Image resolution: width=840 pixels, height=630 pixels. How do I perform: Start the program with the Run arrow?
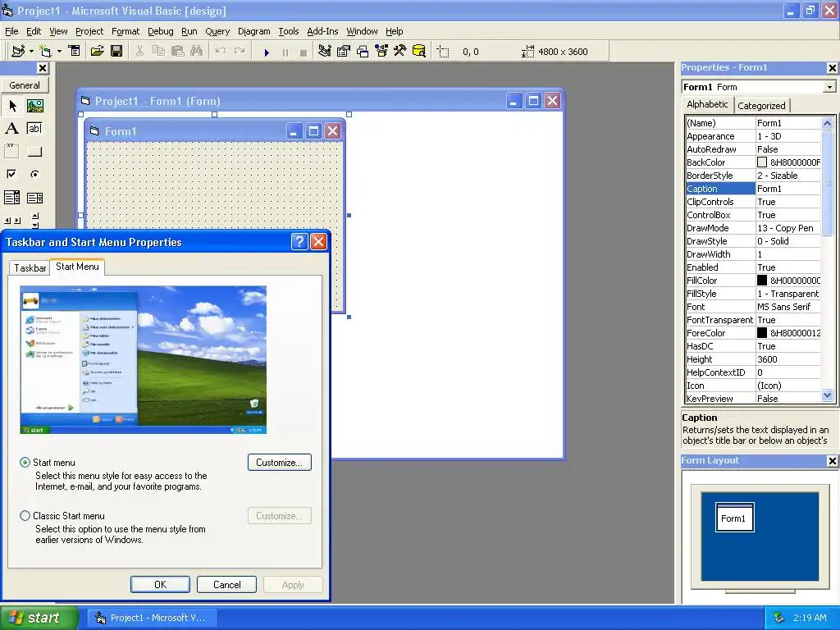[267, 52]
